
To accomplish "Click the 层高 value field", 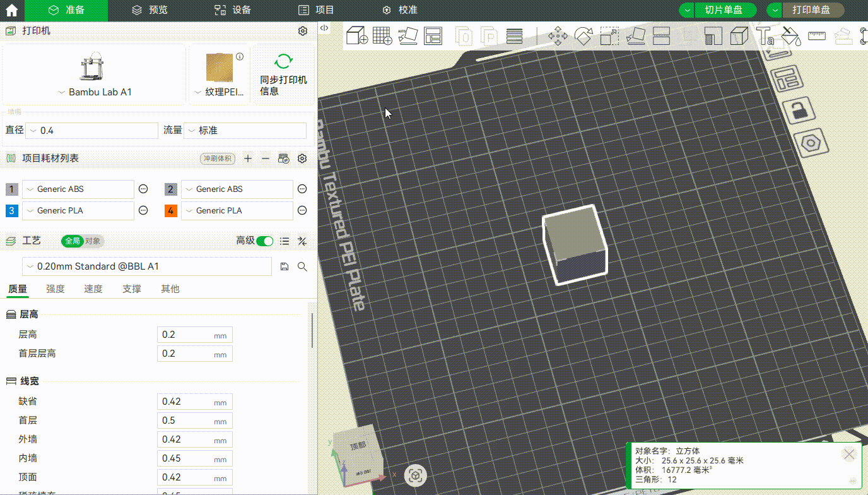I will [195, 335].
